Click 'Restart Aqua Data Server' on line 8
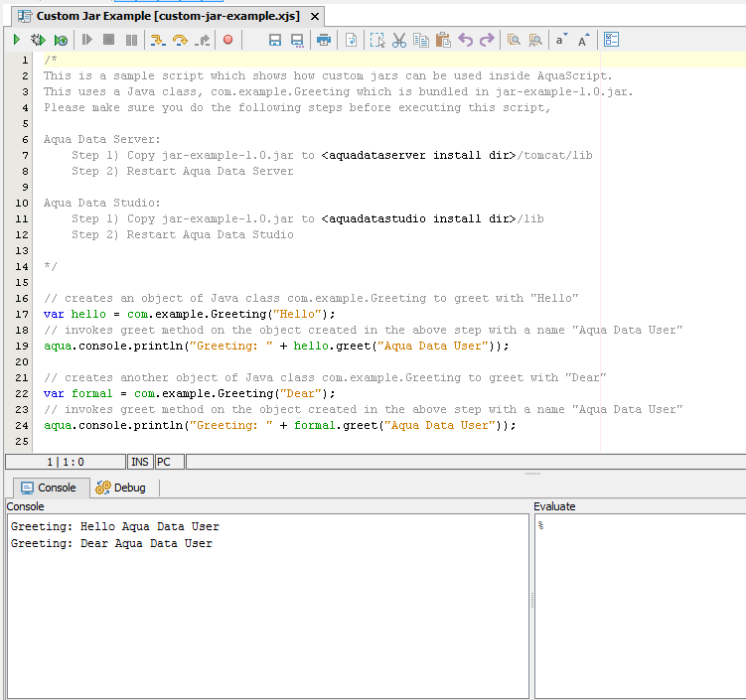The height and width of the screenshot is (700, 746). (x=210, y=171)
